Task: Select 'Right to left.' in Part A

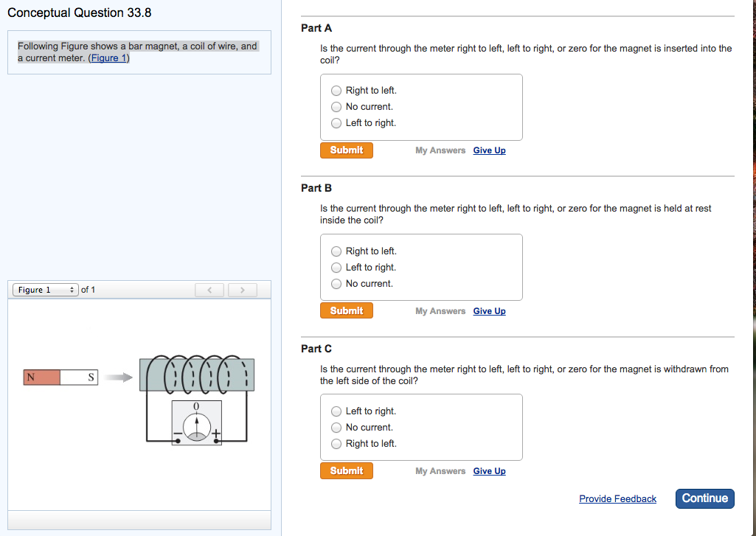Action: (x=336, y=91)
